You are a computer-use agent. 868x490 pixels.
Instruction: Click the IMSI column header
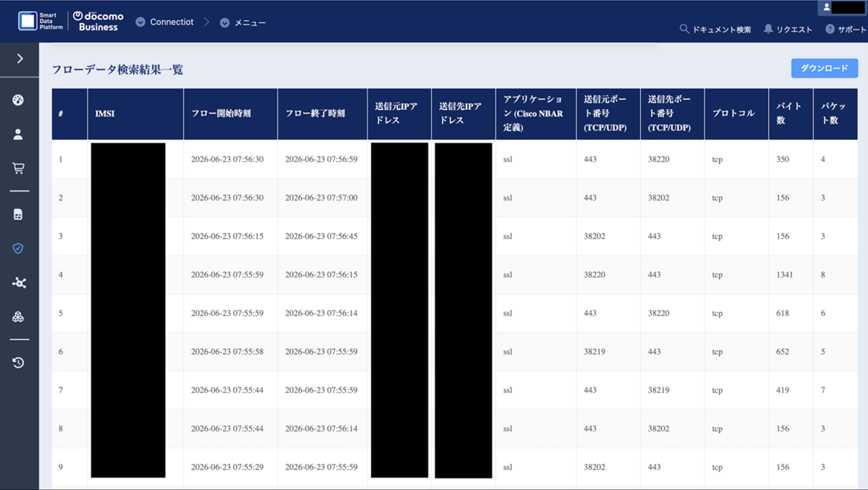click(135, 114)
